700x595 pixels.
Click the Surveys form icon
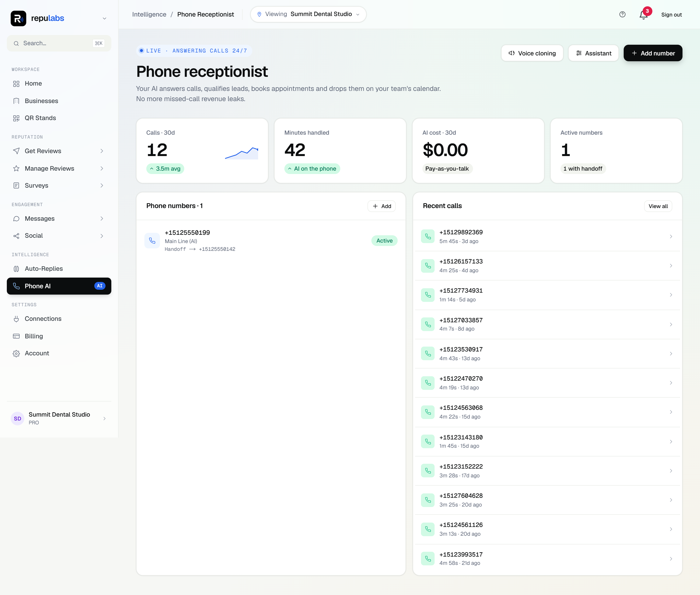click(x=16, y=185)
